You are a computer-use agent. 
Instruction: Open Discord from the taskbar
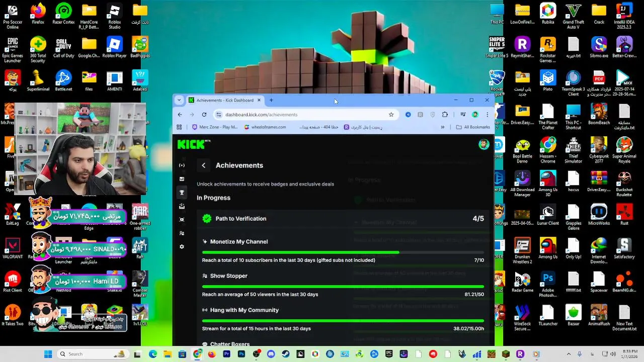[x=271, y=354]
